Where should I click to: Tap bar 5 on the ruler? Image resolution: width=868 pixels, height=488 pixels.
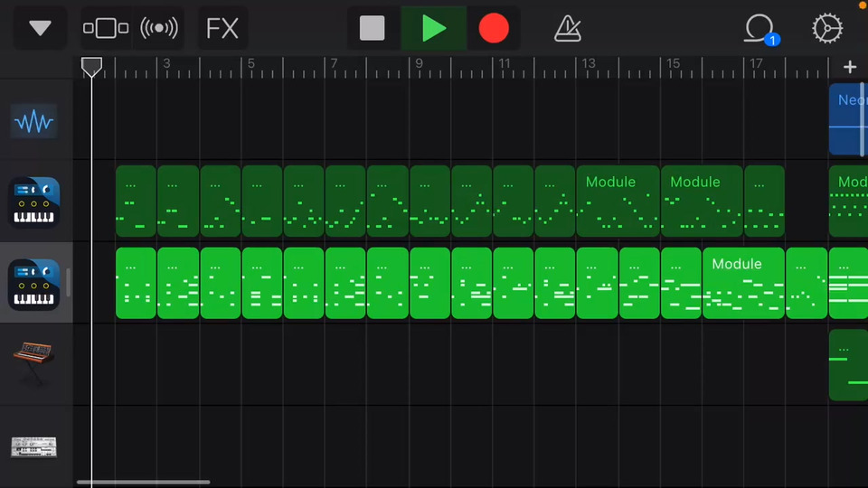pyautogui.click(x=250, y=63)
